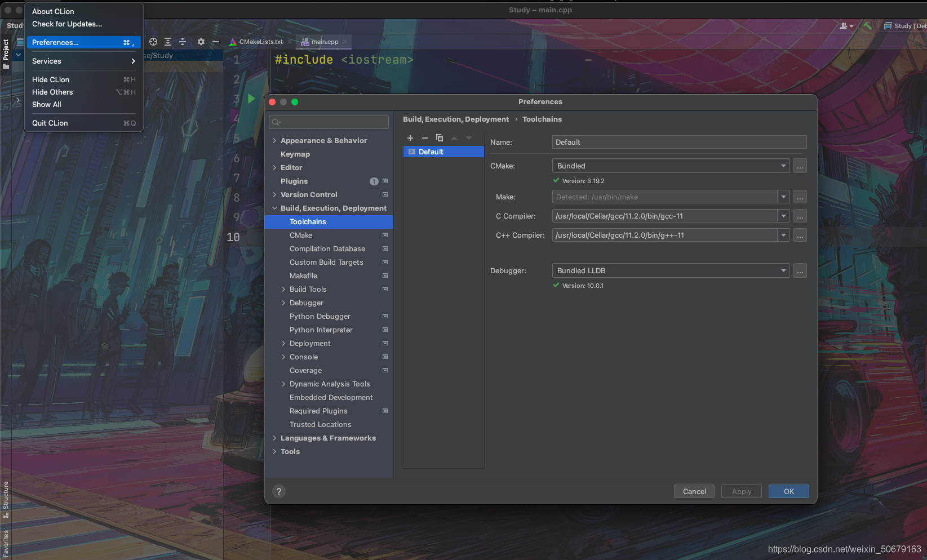Click the Preferences search field
Screen dimensions: 927x560
(329, 122)
